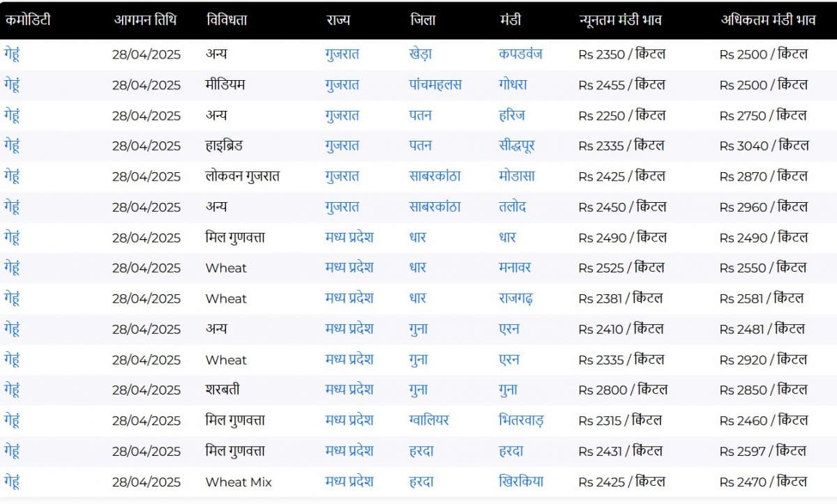This screenshot has height=504, width=837.
Task: Click the पांचमहलस district link
Action: [x=435, y=84]
